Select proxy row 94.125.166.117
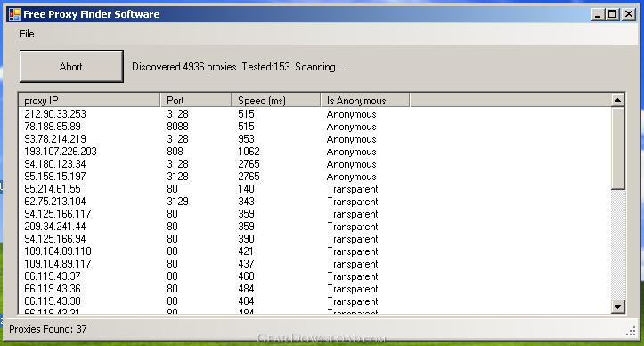Screen dimensions: 644x346 coord(314,214)
